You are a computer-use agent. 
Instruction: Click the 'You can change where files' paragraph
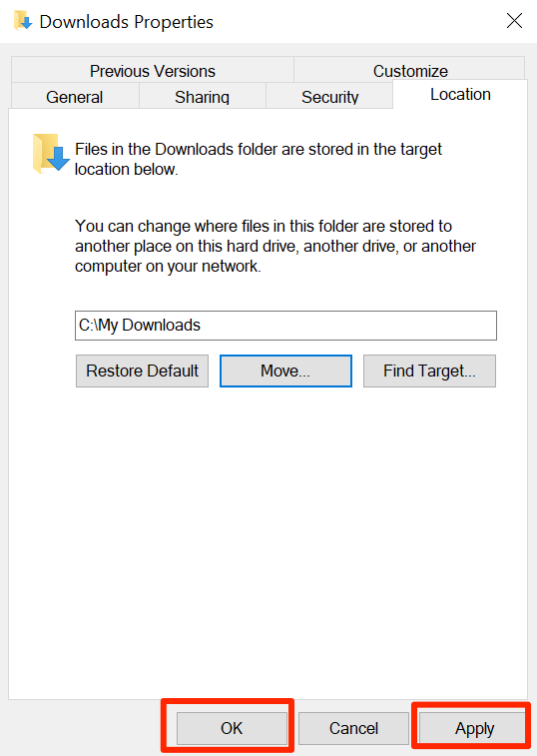click(x=275, y=246)
